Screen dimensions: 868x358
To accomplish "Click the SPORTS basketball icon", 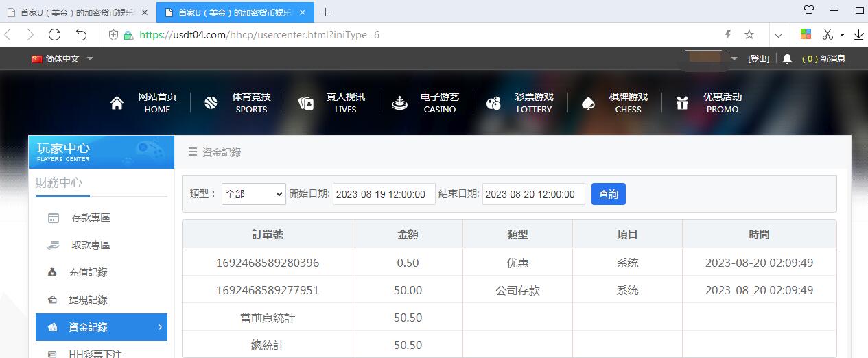I will tap(211, 103).
